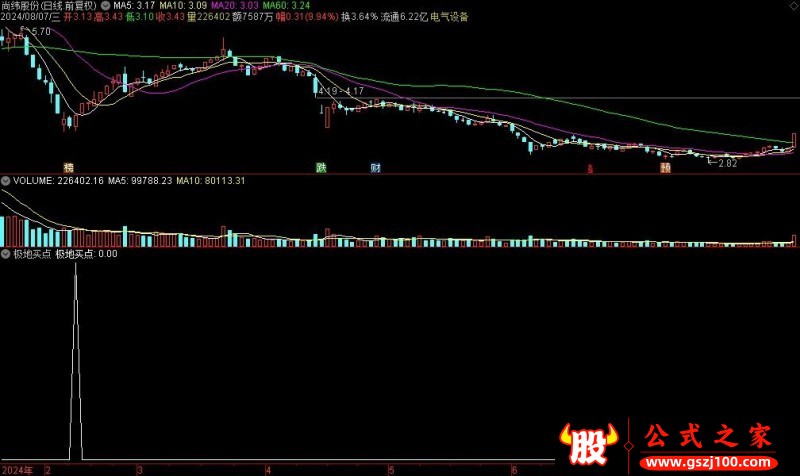The image size is (800, 476).
Task: Click month 4 on the time axis
Action: (x=268, y=470)
